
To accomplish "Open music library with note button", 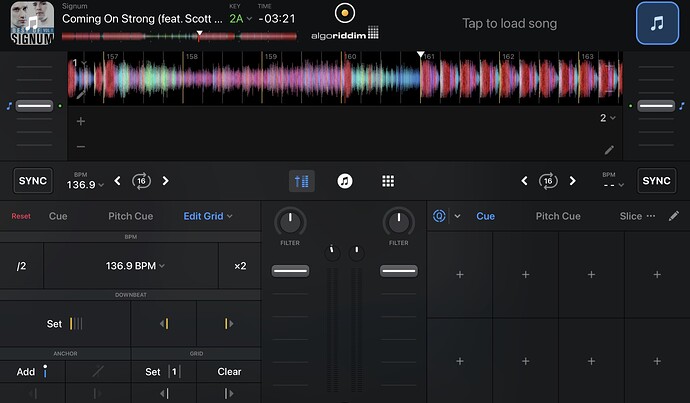I will coord(657,23).
